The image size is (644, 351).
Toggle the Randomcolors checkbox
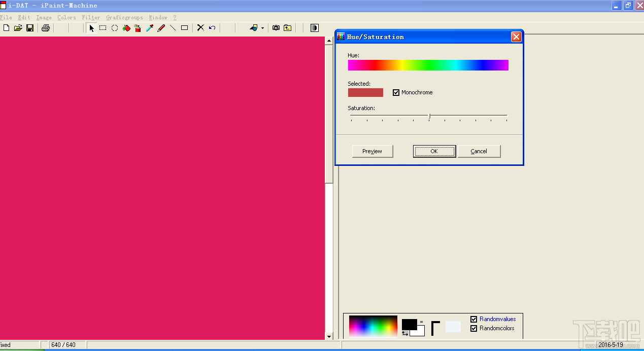pos(473,328)
